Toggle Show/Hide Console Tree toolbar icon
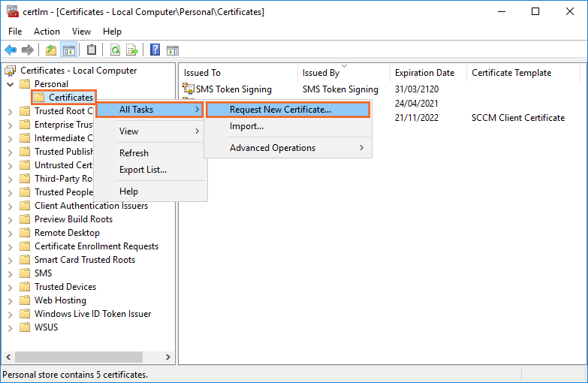This screenshot has height=383, width=588. click(68, 50)
